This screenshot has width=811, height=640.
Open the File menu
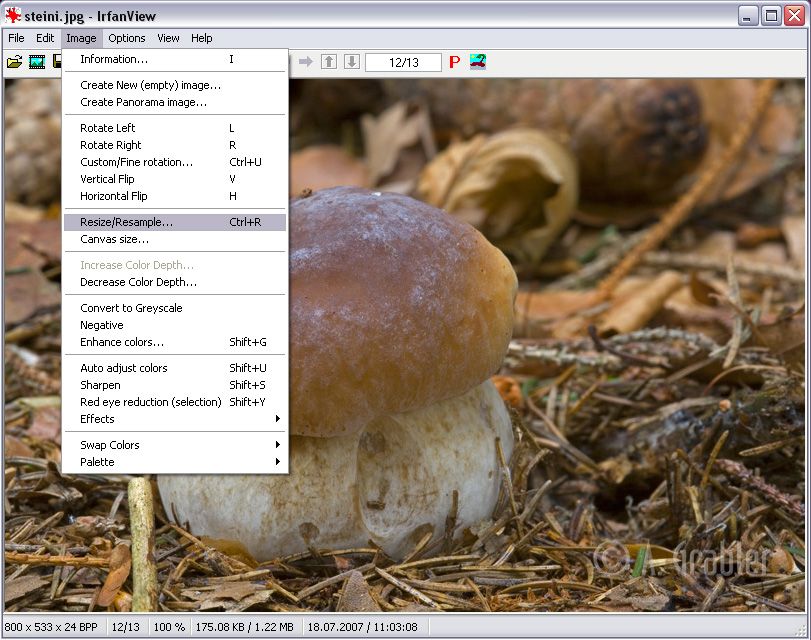point(16,38)
